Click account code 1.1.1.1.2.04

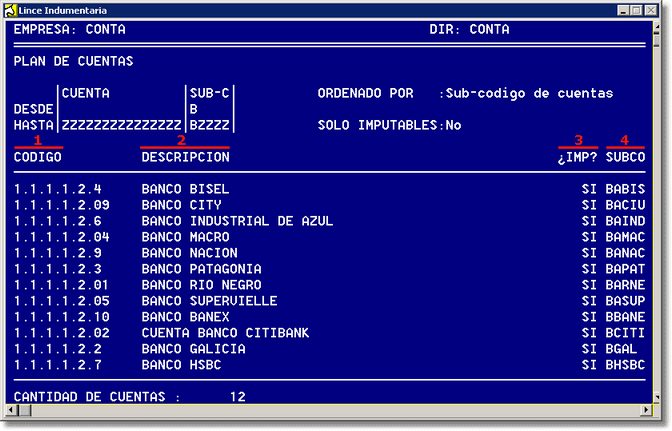point(62,237)
